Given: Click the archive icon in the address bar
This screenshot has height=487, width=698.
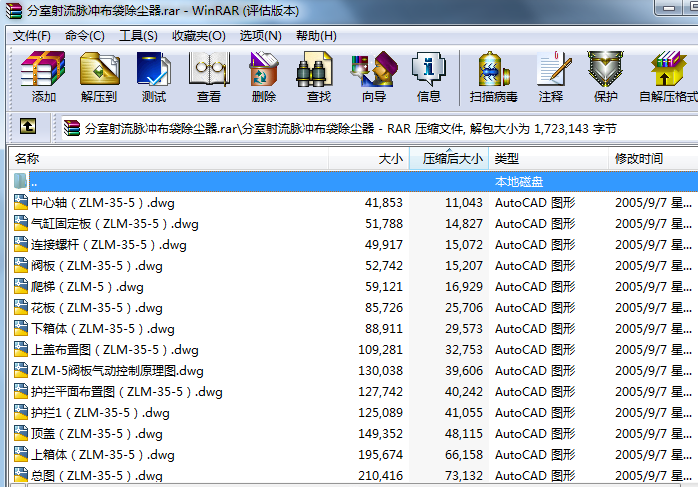Looking at the screenshot, I should point(72,129).
